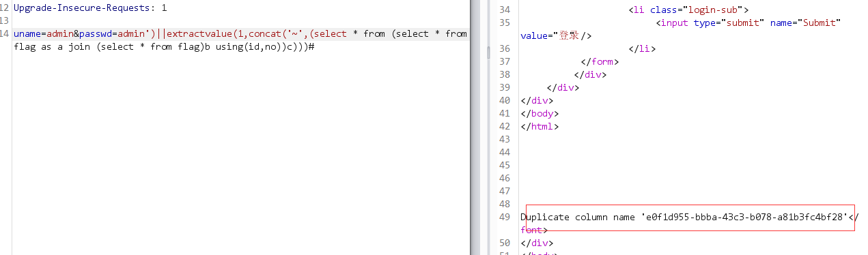Click response line number 34
The height and width of the screenshot is (255, 868).
pyautogui.click(x=504, y=10)
